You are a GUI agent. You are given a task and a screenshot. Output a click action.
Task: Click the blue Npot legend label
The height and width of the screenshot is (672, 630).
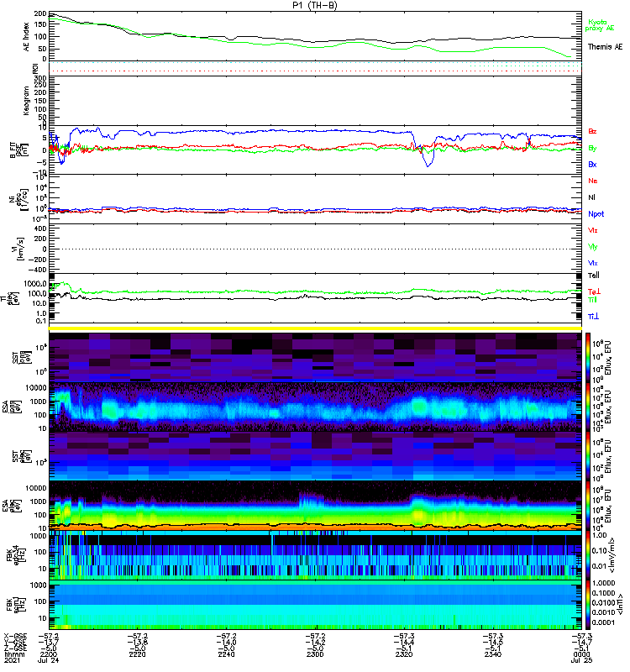[596, 214]
